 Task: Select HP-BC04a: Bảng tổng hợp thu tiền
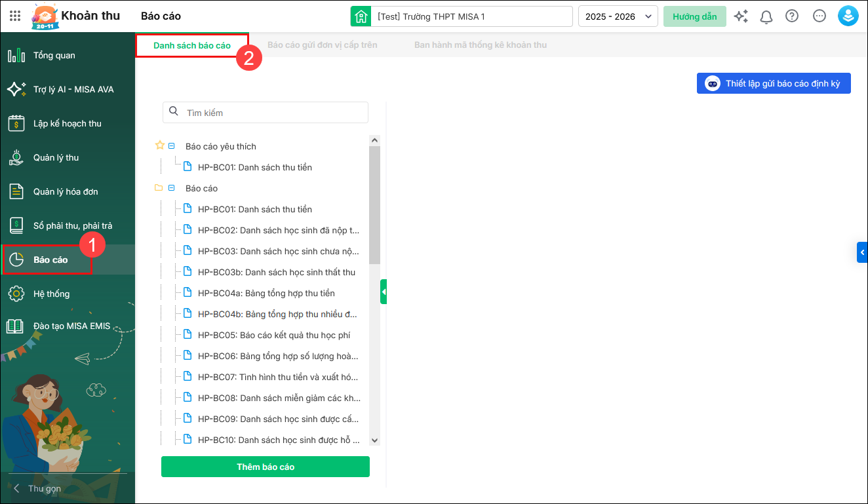point(266,293)
